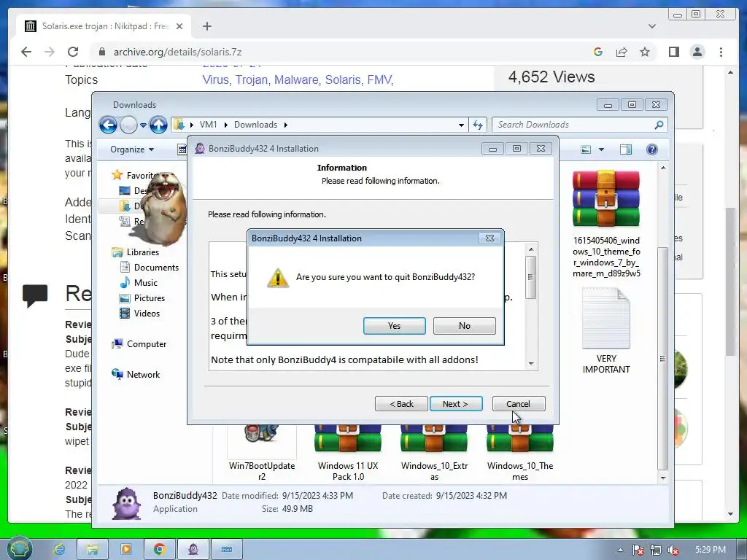This screenshot has width=747, height=560.
Task: Toggle Chrome's side panel button
Action: click(x=673, y=52)
